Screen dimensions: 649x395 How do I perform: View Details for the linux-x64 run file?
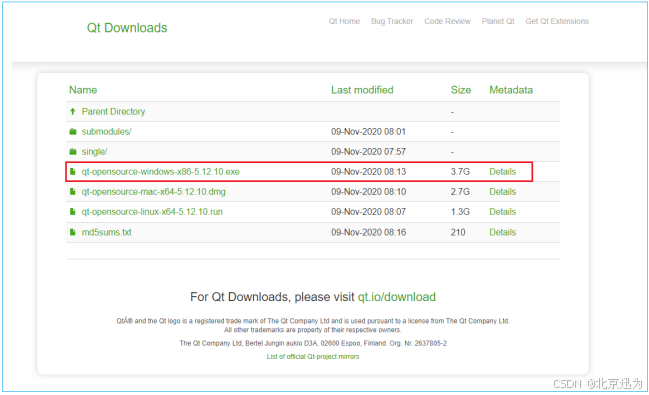[503, 212]
